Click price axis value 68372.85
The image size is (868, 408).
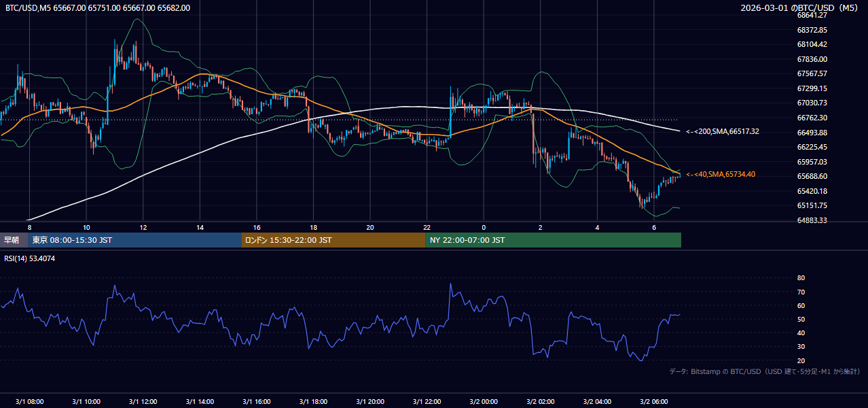coord(812,30)
